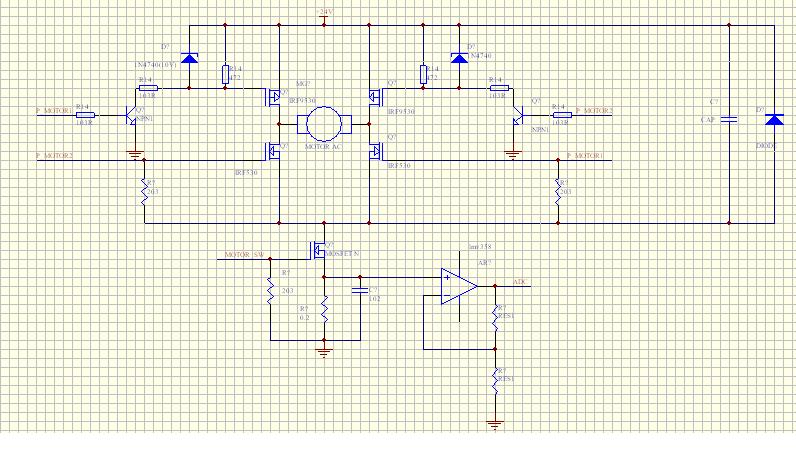Click the P_MOTOR1 label on the left
This screenshot has height=450, width=796.
55,111
